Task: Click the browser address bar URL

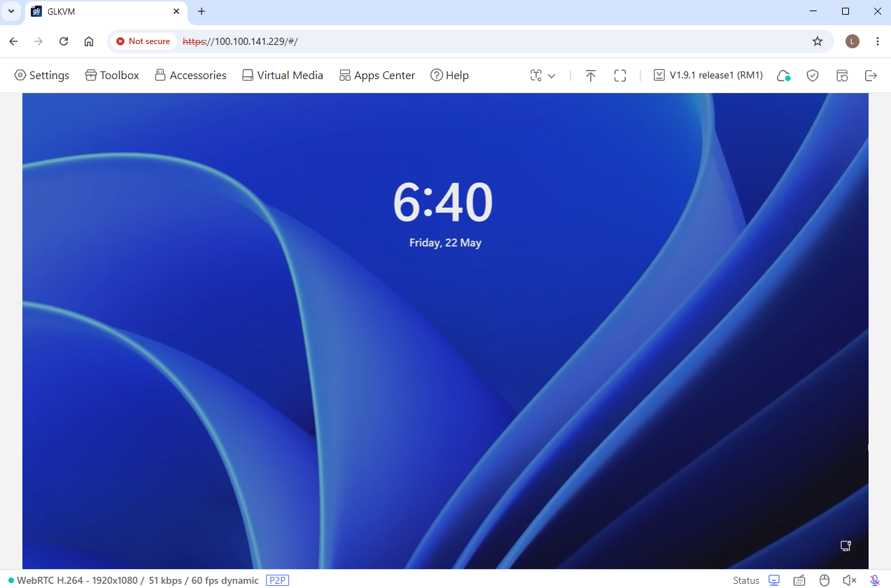Action: [240, 41]
